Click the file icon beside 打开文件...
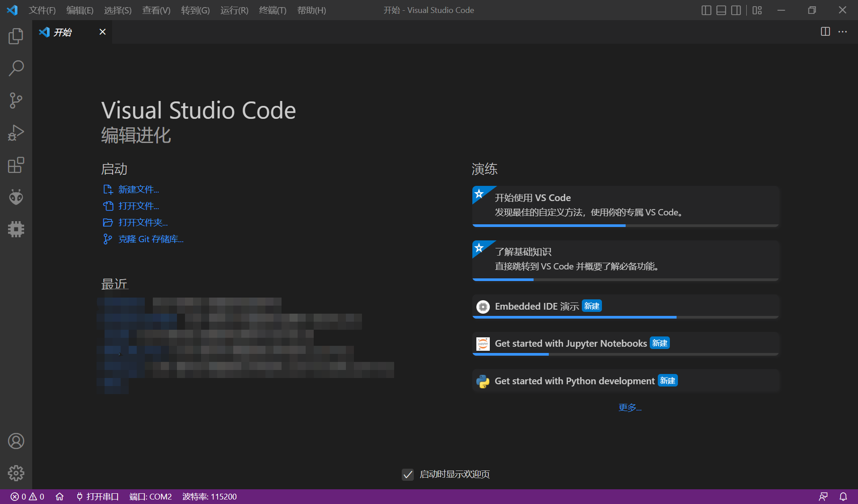 point(108,206)
